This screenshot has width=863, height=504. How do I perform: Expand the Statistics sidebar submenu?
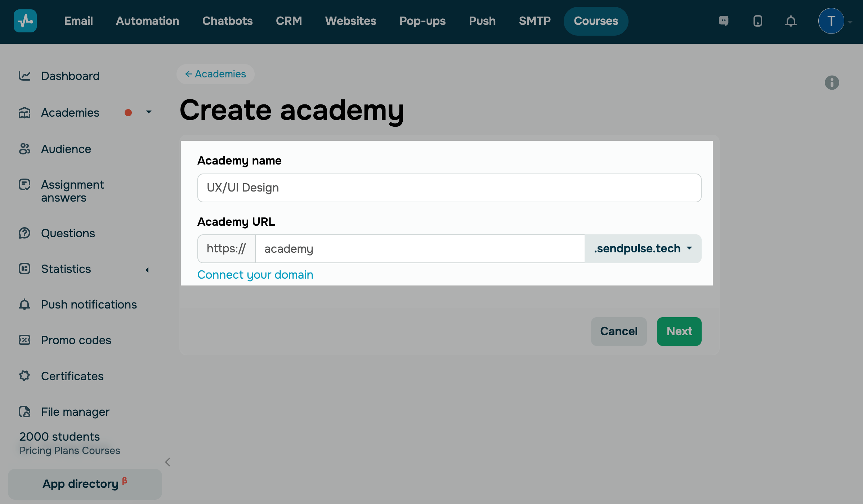147,270
